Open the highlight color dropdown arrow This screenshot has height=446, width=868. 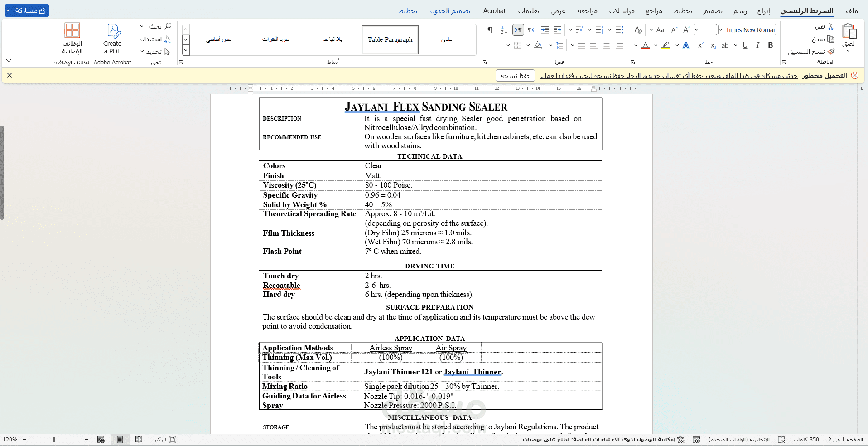656,45
